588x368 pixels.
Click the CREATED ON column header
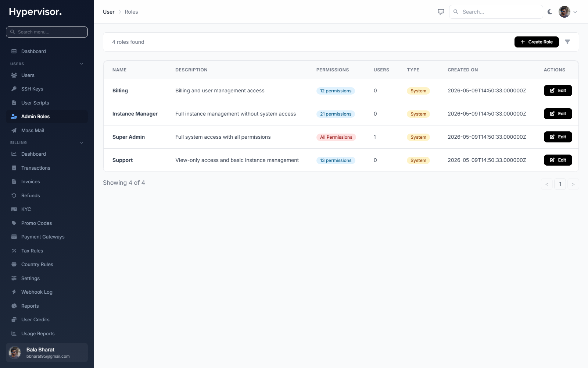(x=463, y=70)
